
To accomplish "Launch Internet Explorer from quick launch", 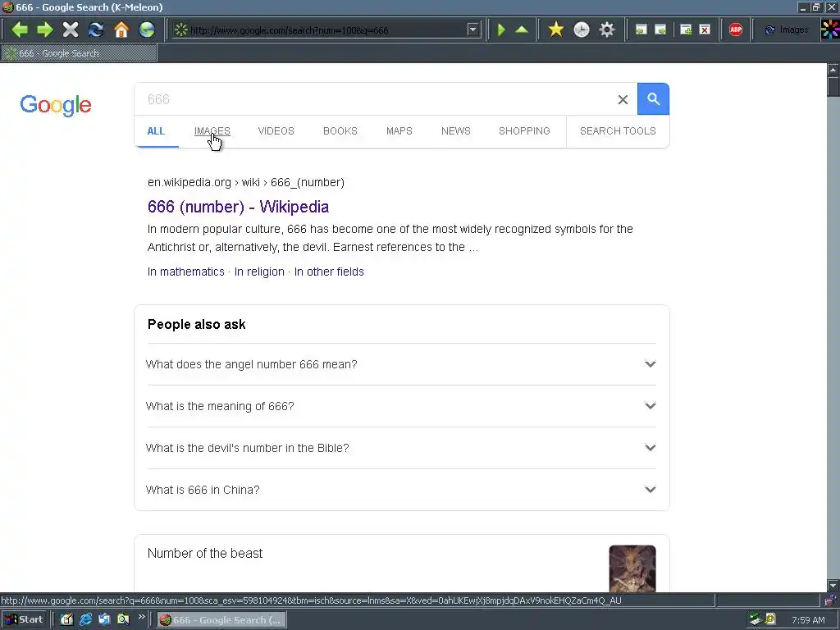I will pyautogui.click(x=85, y=620).
